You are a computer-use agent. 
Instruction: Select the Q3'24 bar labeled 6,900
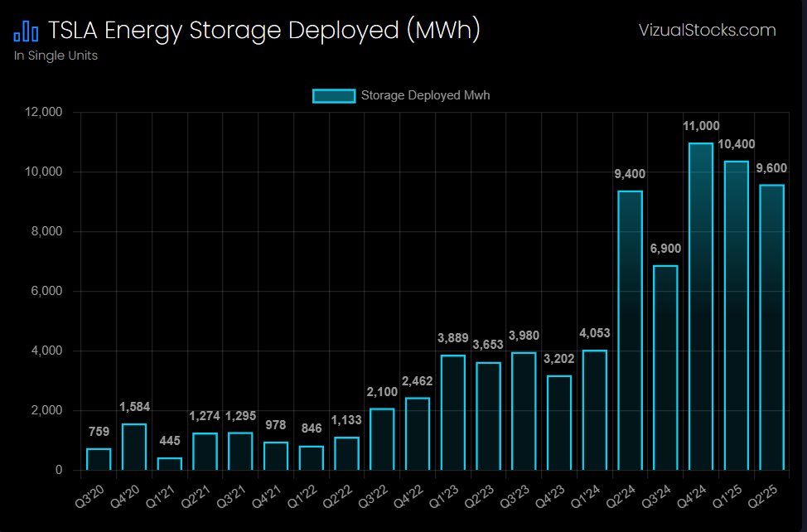[665, 368]
